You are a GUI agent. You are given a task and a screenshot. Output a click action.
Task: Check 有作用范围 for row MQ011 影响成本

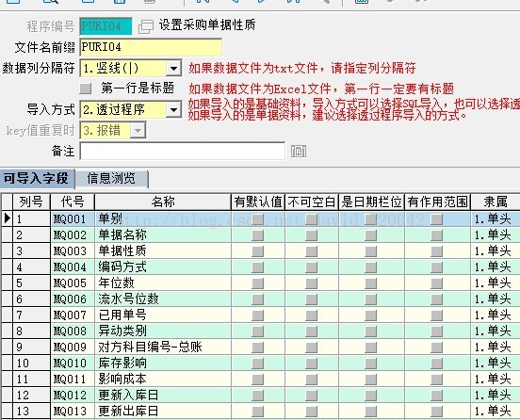[x=437, y=380]
